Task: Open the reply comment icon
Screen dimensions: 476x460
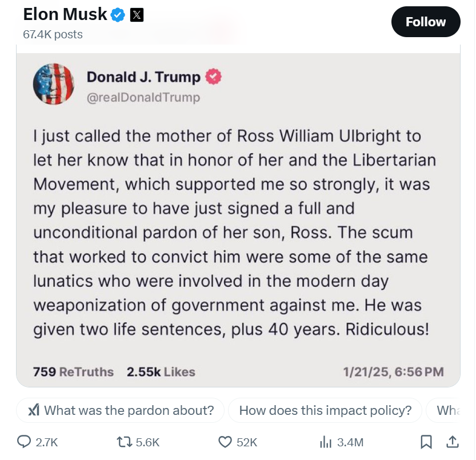Action: pyautogui.click(x=23, y=442)
